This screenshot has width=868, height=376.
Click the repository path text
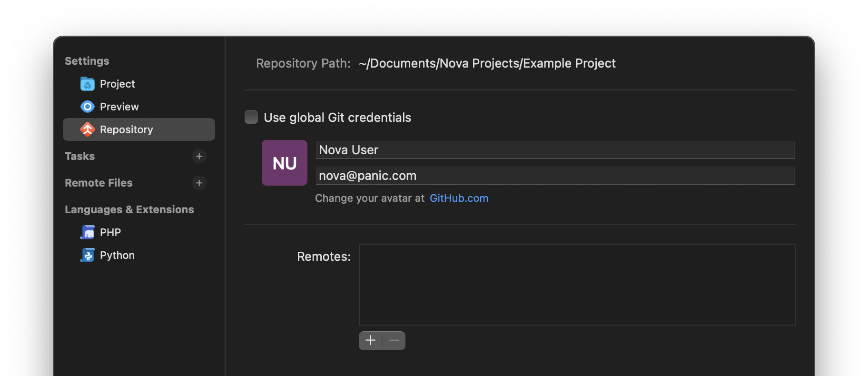[x=487, y=63]
